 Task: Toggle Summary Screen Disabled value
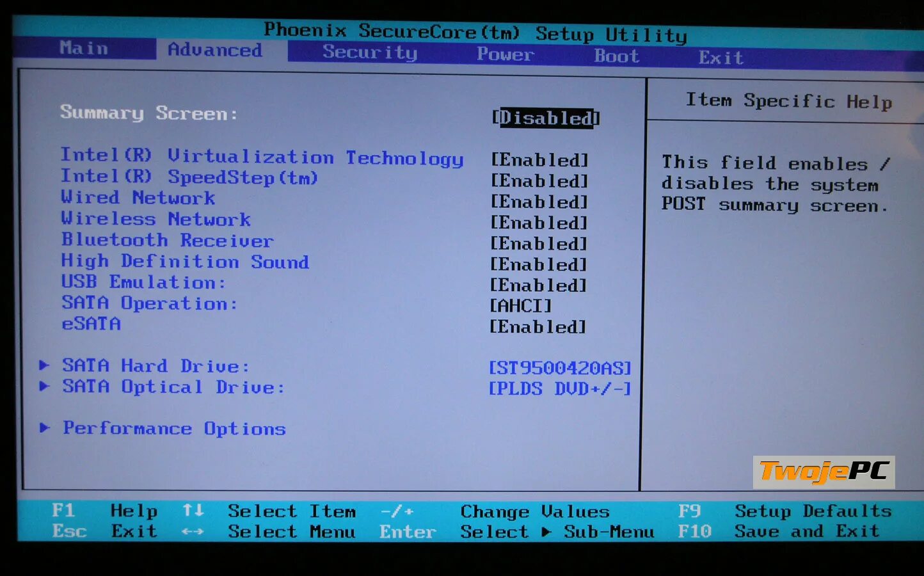click(x=546, y=118)
